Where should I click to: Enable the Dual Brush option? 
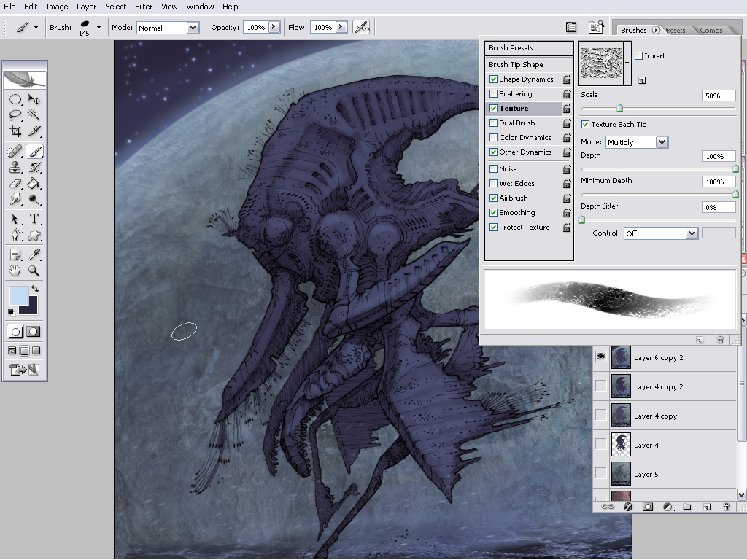click(494, 122)
